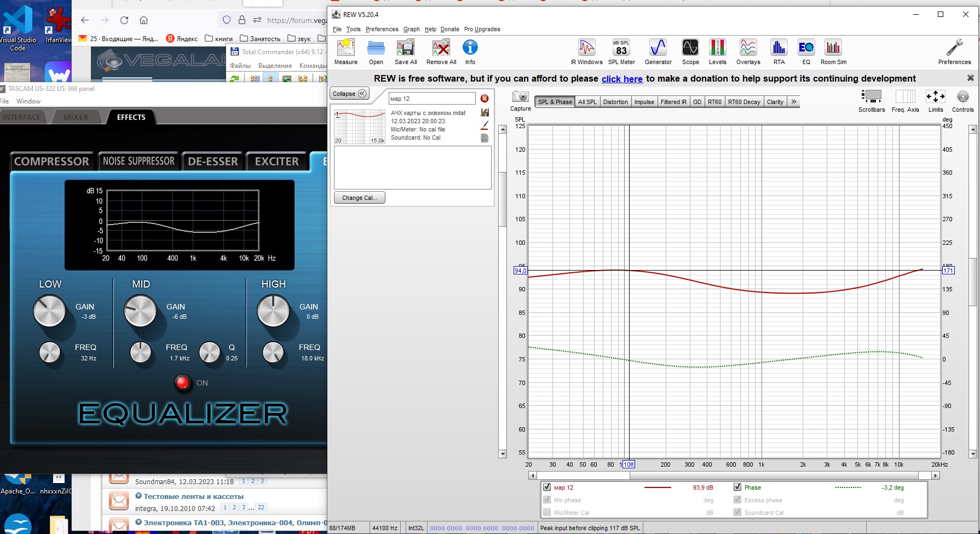
Task: Click the LOW GAIN knob
Action: [x=49, y=311]
